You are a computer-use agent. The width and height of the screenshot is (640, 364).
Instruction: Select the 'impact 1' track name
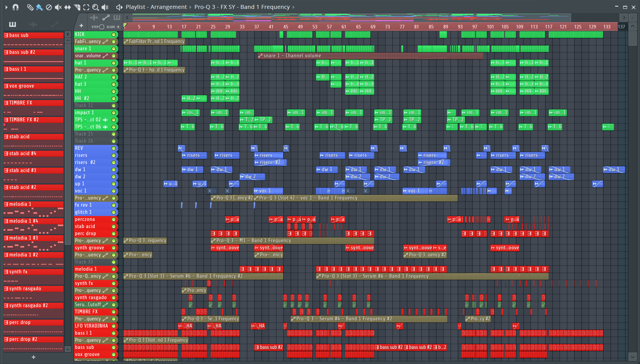pos(84,113)
